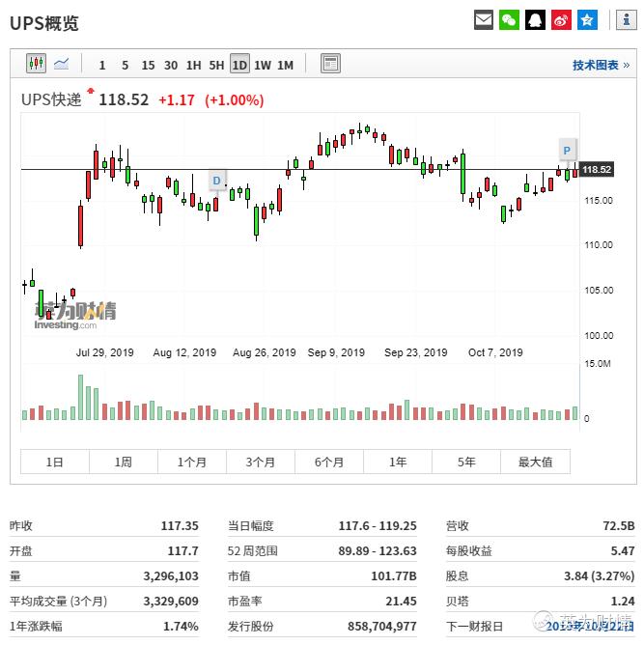This screenshot has width=644, height=645.
Task: Share to Qzone blue star icon
Action: pyautogui.click(x=587, y=20)
